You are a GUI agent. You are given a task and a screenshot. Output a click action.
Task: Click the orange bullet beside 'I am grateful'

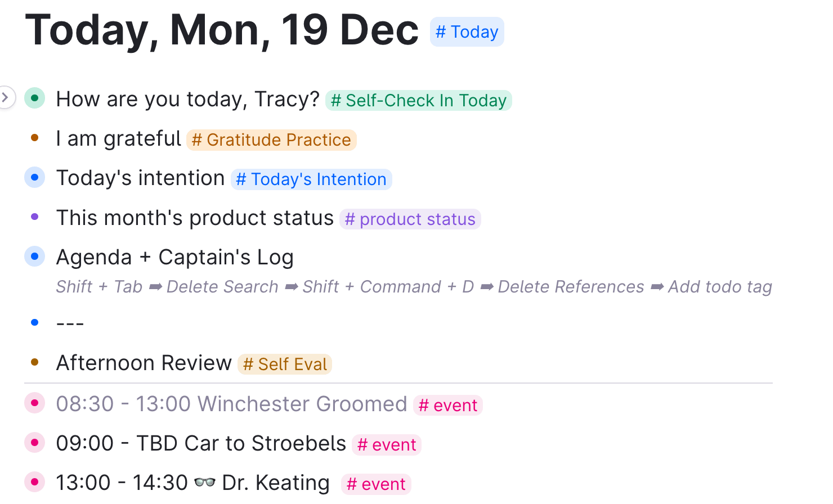tap(35, 137)
